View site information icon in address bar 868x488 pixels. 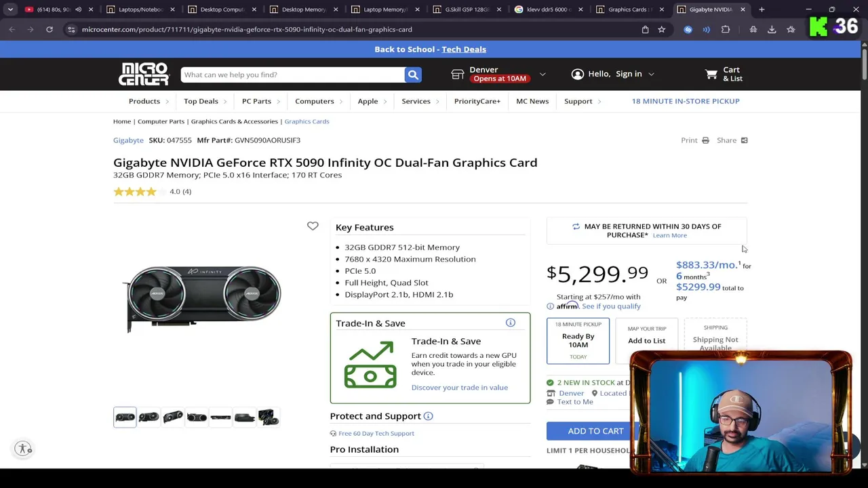pos(71,29)
